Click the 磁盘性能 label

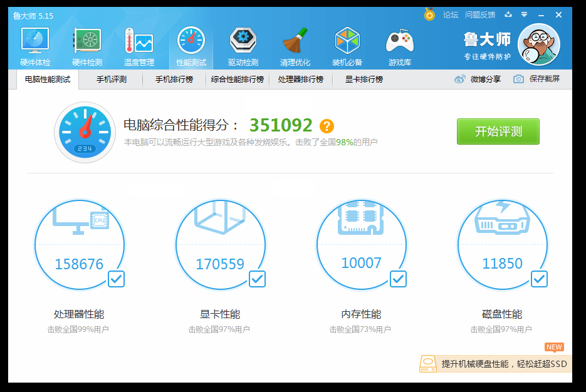[x=502, y=314]
